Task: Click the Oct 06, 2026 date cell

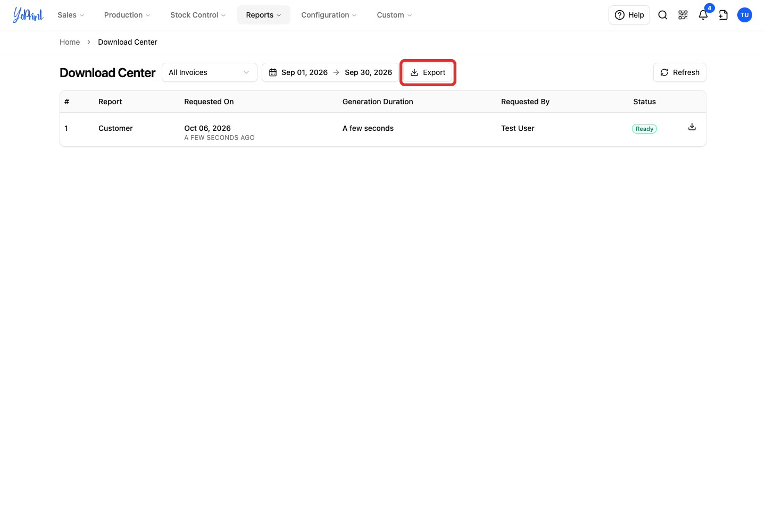Action: tap(207, 128)
